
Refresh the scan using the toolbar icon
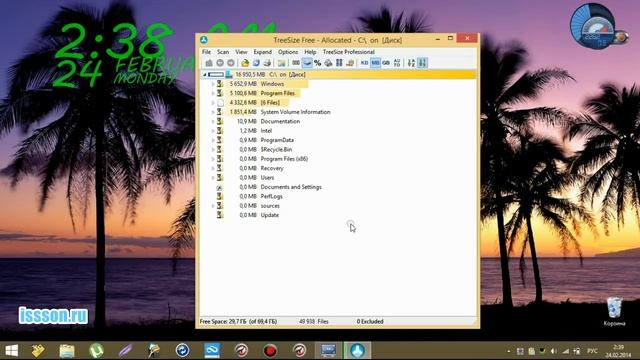[256, 63]
